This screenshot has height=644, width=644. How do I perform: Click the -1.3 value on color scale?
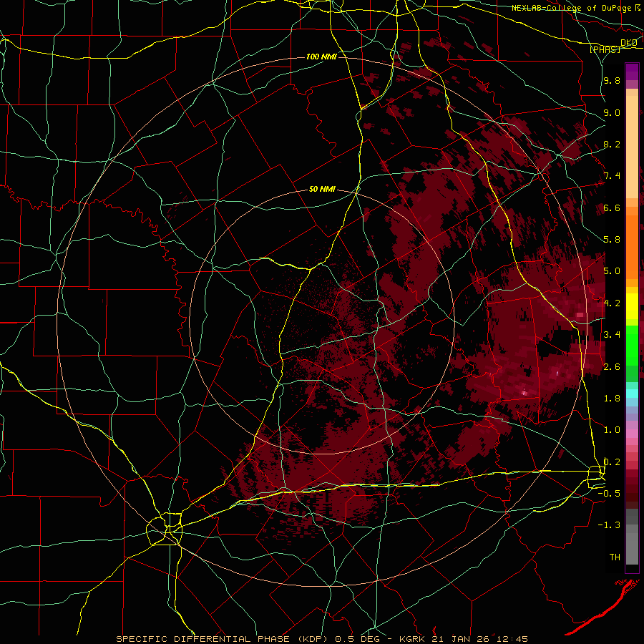[x=609, y=525]
